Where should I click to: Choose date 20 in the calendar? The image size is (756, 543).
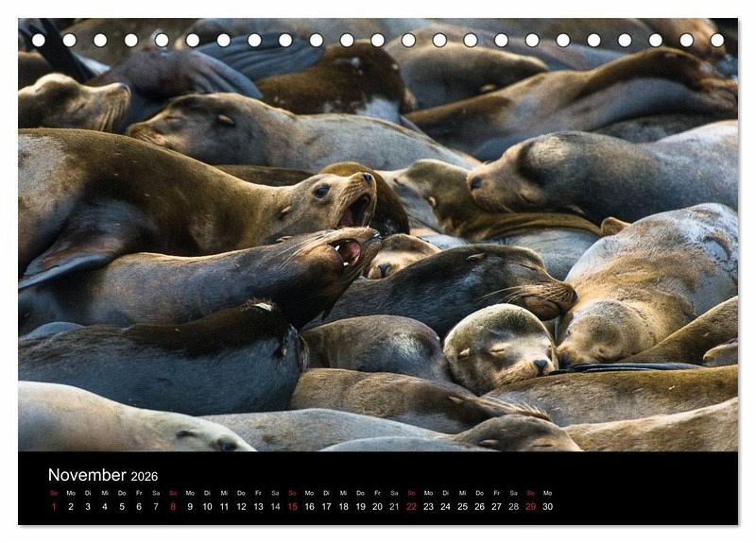[x=377, y=507]
